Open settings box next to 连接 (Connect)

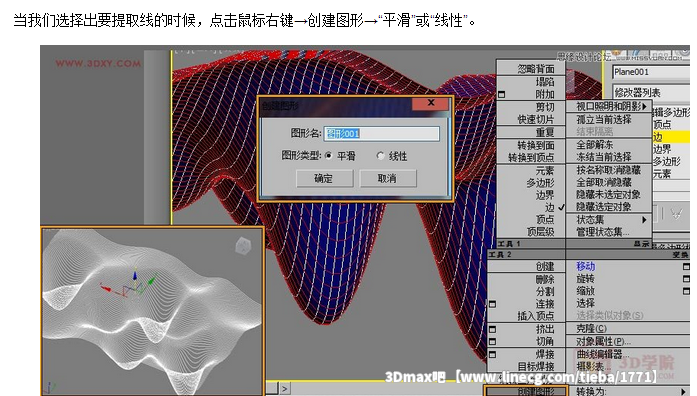tap(493, 304)
